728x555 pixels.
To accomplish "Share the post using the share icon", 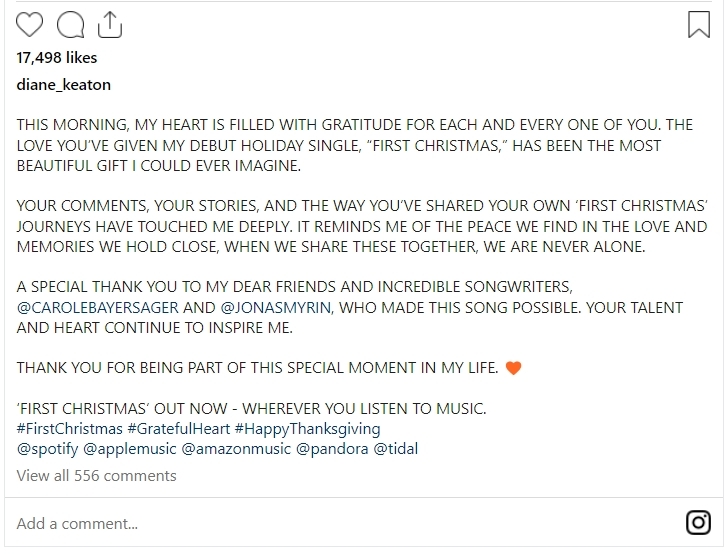I will tap(109, 24).
